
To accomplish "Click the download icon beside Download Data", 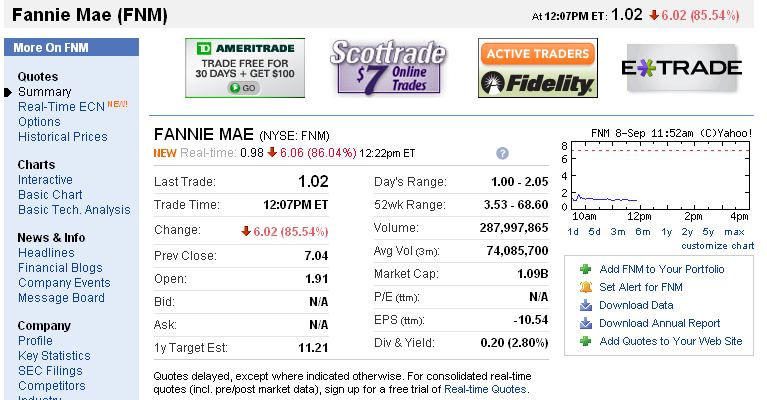I will pyautogui.click(x=586, y=305).
